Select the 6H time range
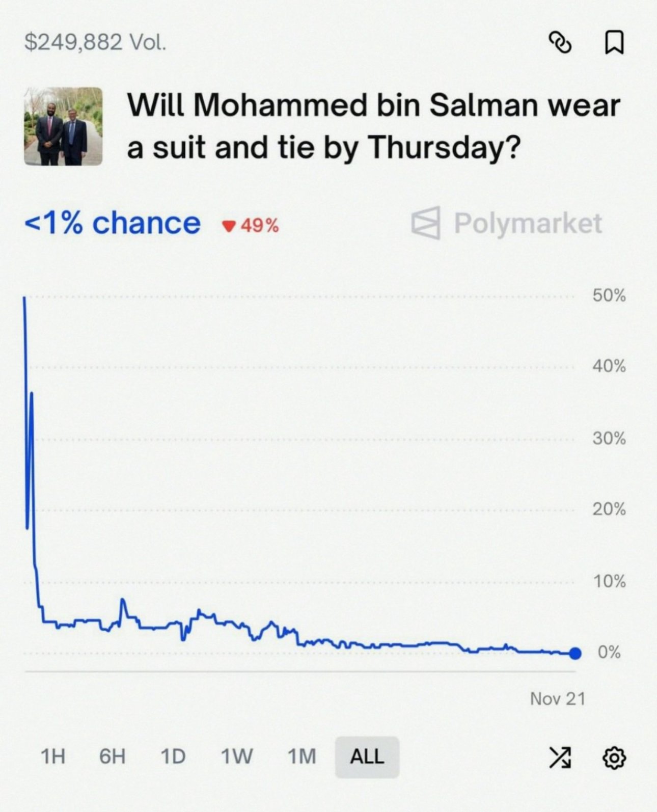657x812 pixels. pyautogui.click(x=112, y=756)
